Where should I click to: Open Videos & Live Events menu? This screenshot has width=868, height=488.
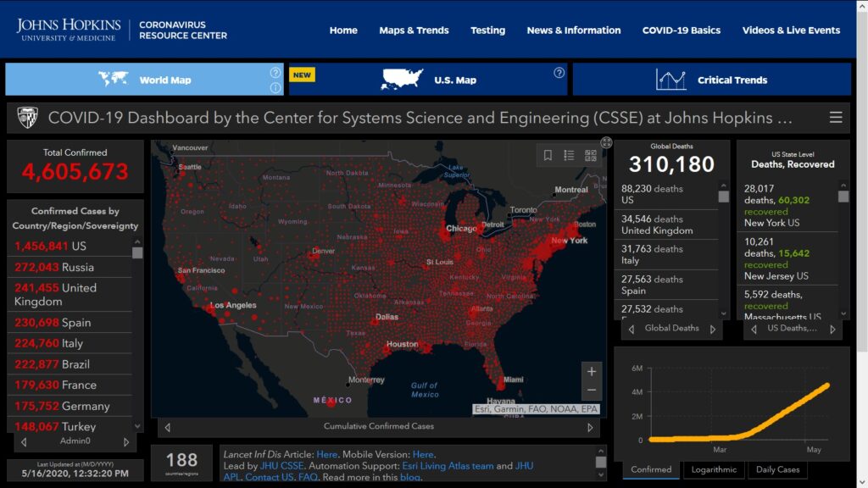click(791, 30)
